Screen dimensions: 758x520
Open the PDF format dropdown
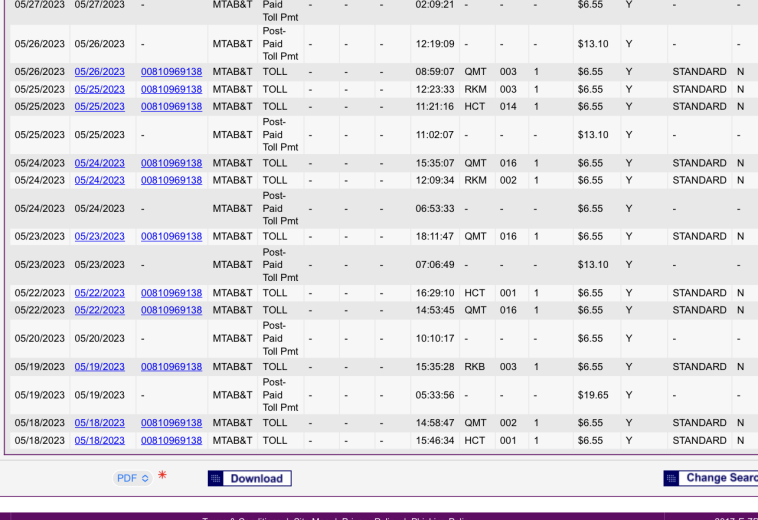coord(132,478)
